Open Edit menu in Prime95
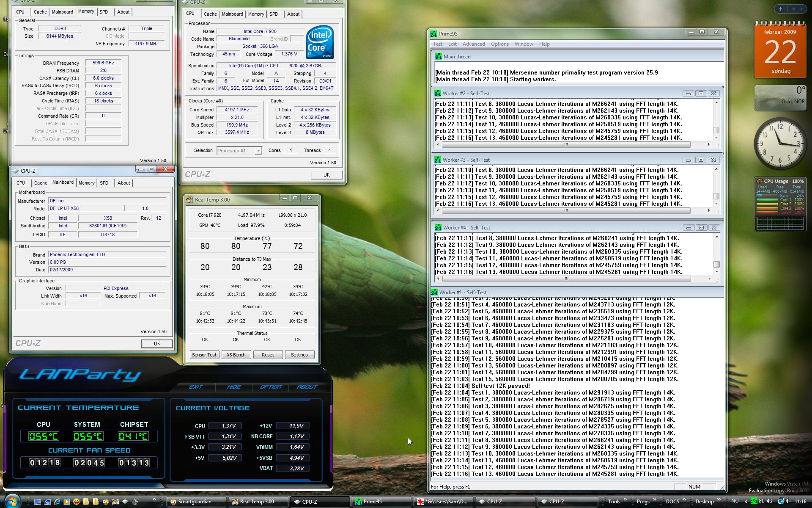This screenshot has height=508, width=812. click(452, 44)
